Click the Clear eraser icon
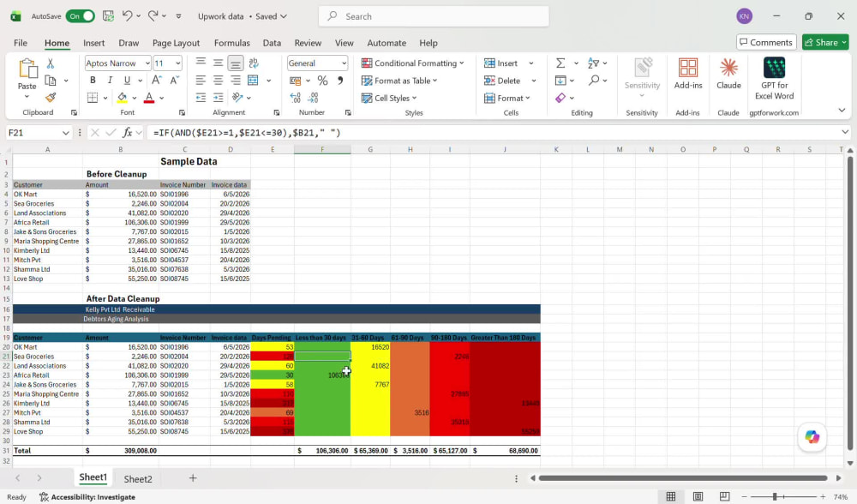Screen dimensions: 857x504 (560, 98)
